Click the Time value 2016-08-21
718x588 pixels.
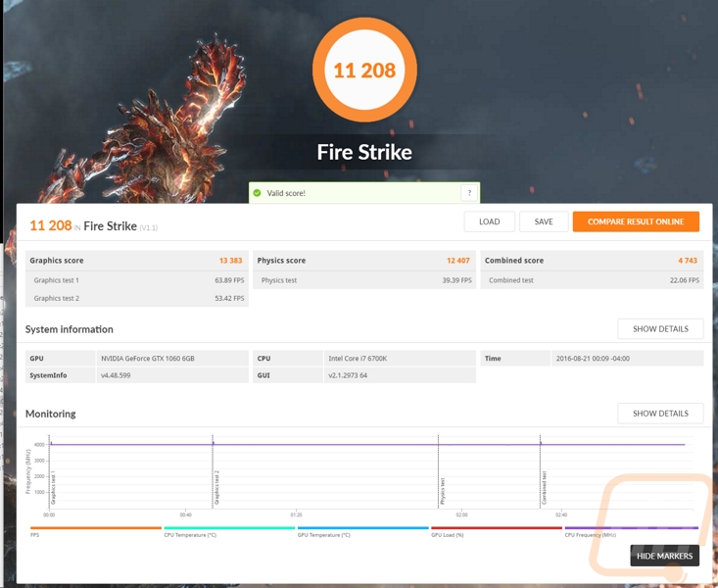coord(593,359)
